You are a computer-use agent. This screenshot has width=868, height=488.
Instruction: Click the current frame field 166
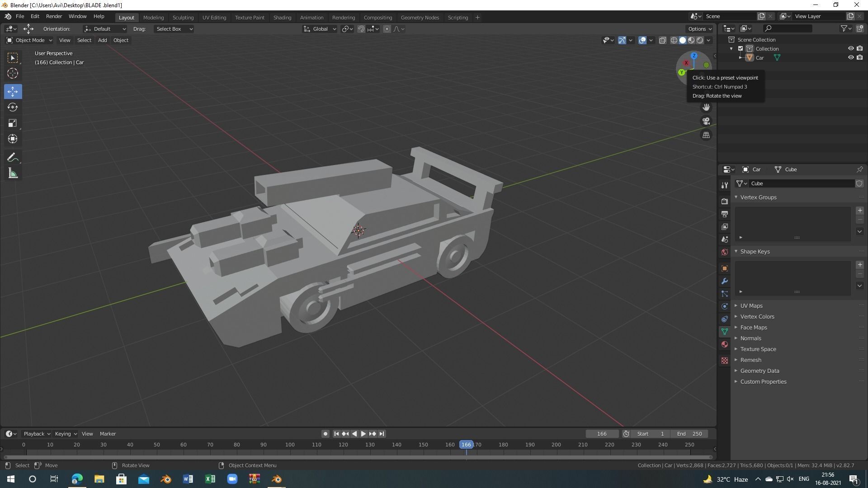[602, 434]
